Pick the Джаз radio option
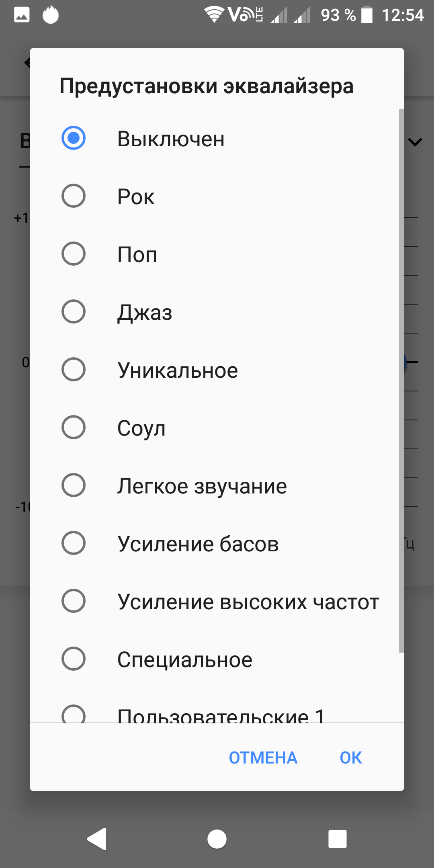Screen dimensions: 434x868 pos(74,312)
